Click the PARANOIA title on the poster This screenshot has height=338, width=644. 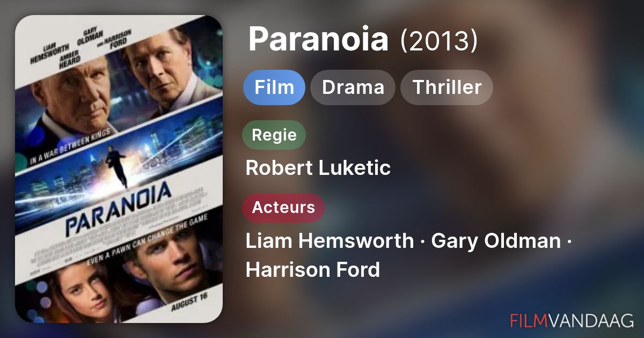click(x=119, y=208)
